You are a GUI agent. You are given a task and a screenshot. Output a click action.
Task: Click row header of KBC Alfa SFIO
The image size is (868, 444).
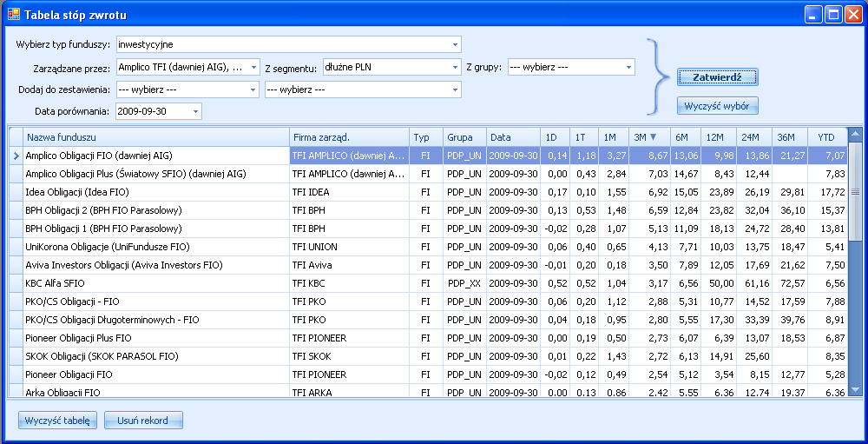(x=16, y=284)
